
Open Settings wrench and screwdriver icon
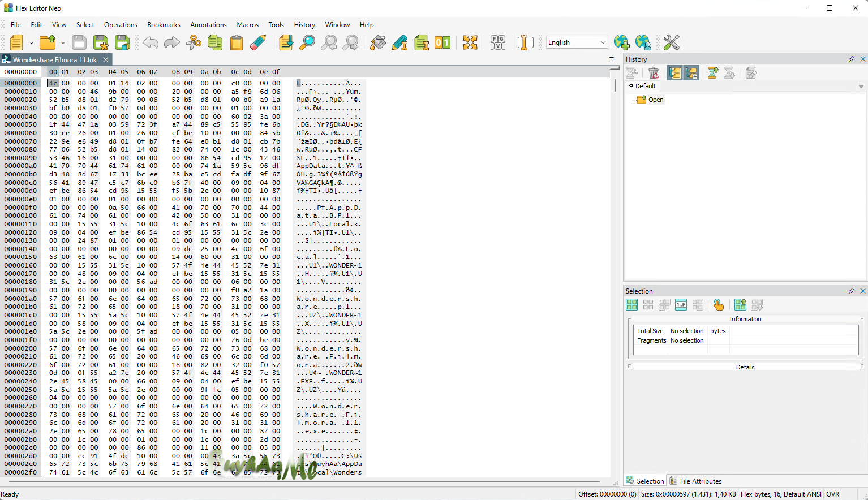pos(672,42)
